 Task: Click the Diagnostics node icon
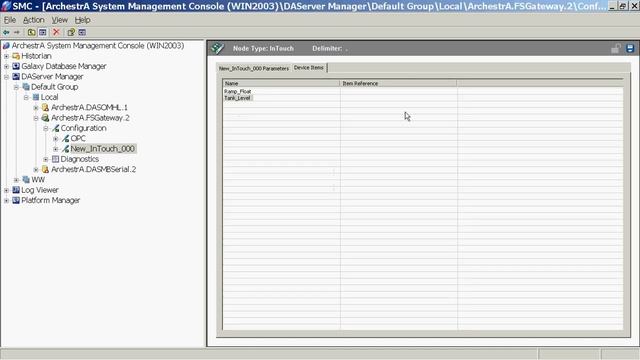56,159
